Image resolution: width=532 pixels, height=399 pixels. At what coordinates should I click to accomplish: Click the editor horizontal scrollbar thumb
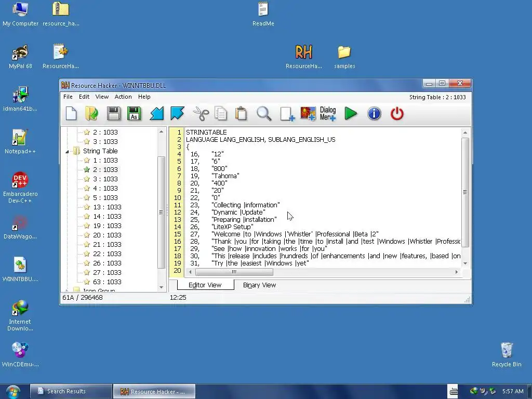234,272
